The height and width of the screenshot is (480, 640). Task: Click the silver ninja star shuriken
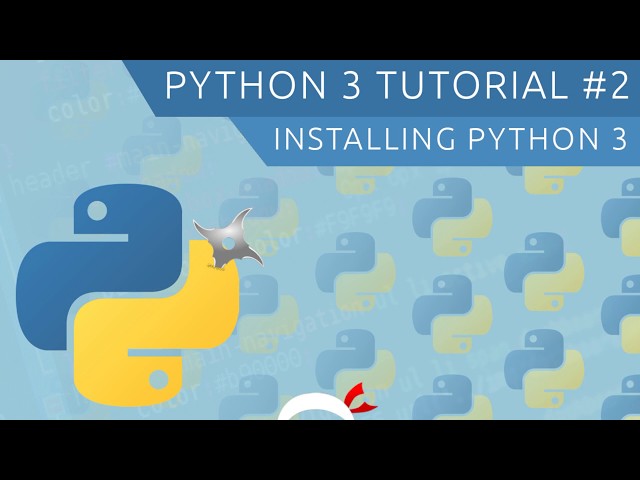click(x=228, y=240)
